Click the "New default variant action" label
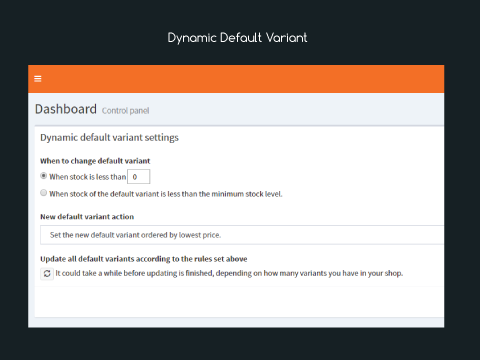 (87, 217)
